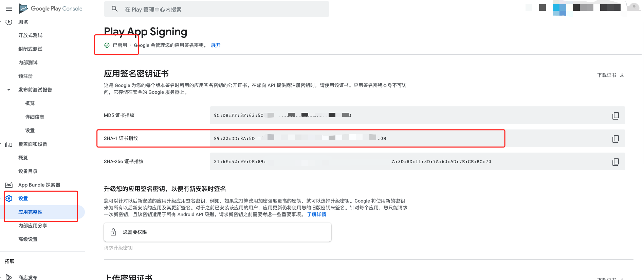
Task: Click the green 已启用 check icon
Action: click(107, 45)
